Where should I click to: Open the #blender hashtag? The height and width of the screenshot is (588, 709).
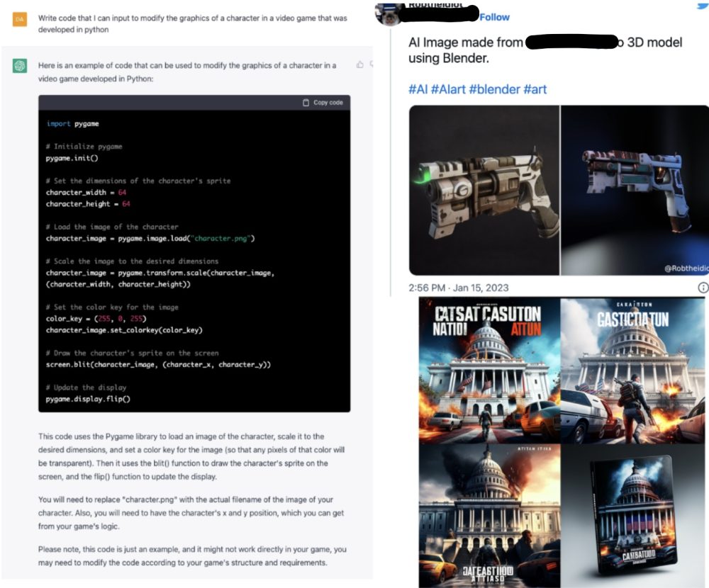pyautogui.click(x=495, y=89)
